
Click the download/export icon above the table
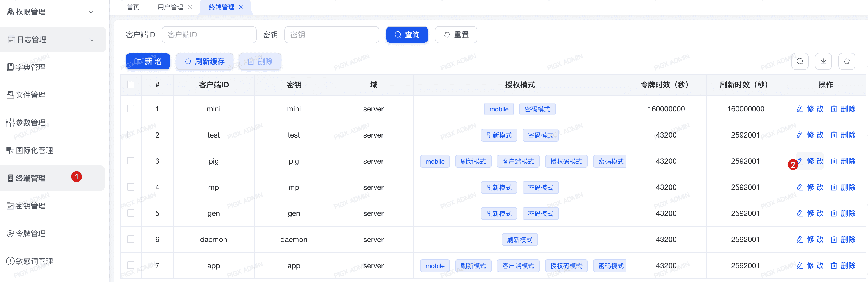(823, 61)
